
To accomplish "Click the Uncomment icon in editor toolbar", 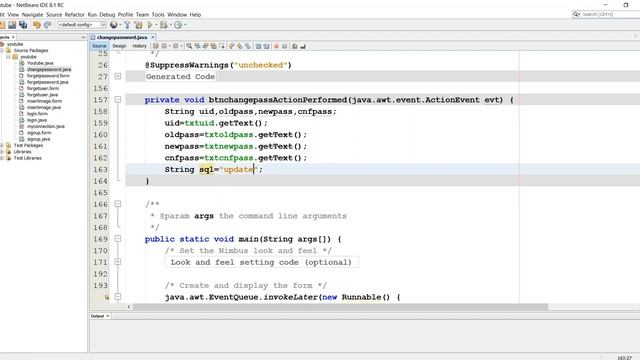I will click(x=303, y=46).
